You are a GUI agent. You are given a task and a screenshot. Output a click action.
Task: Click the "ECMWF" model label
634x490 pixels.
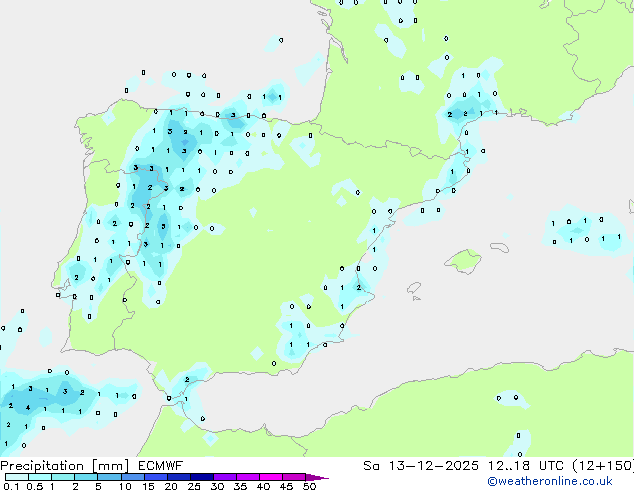160,466
